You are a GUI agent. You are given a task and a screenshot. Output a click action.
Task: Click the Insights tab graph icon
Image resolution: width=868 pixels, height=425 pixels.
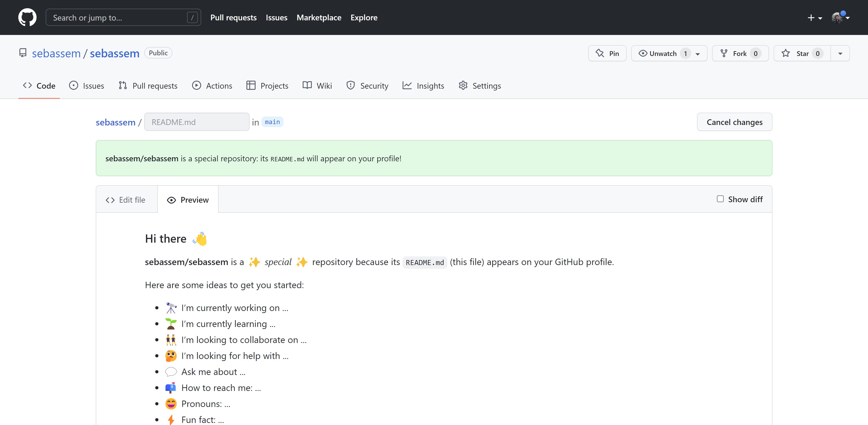[407, 85]
